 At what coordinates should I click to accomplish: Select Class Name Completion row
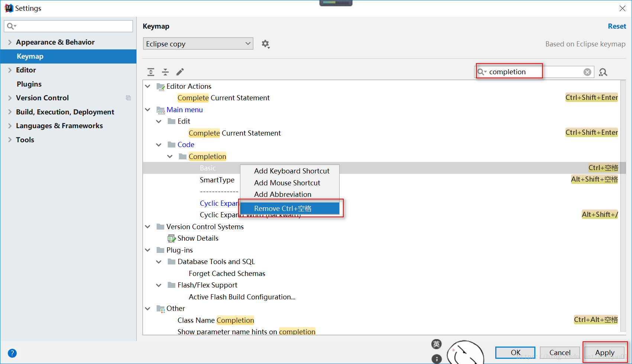(x=382, y=320)
